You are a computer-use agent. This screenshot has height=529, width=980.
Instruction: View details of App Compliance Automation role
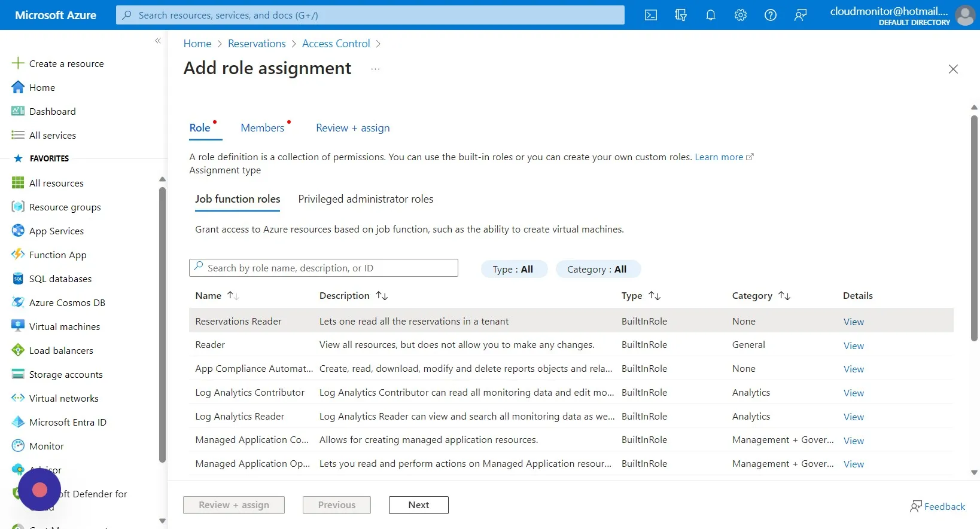click(854, 369)
